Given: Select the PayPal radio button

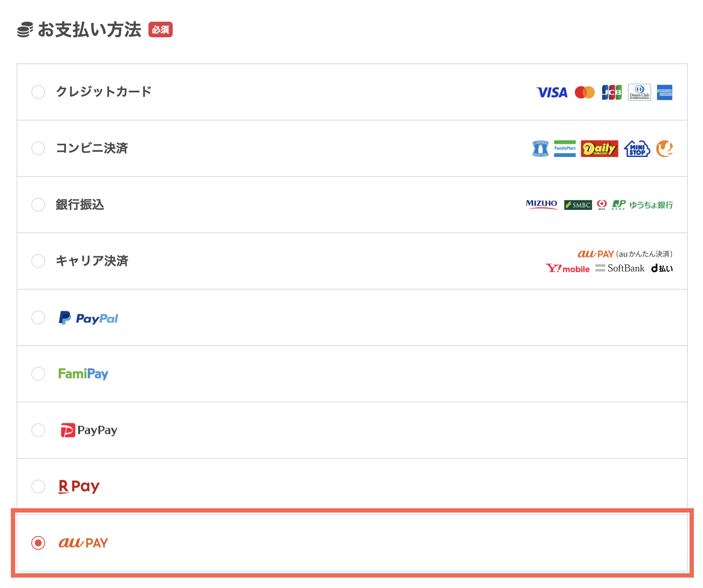Looking at the screenshot, I should (x=38, y=317).
